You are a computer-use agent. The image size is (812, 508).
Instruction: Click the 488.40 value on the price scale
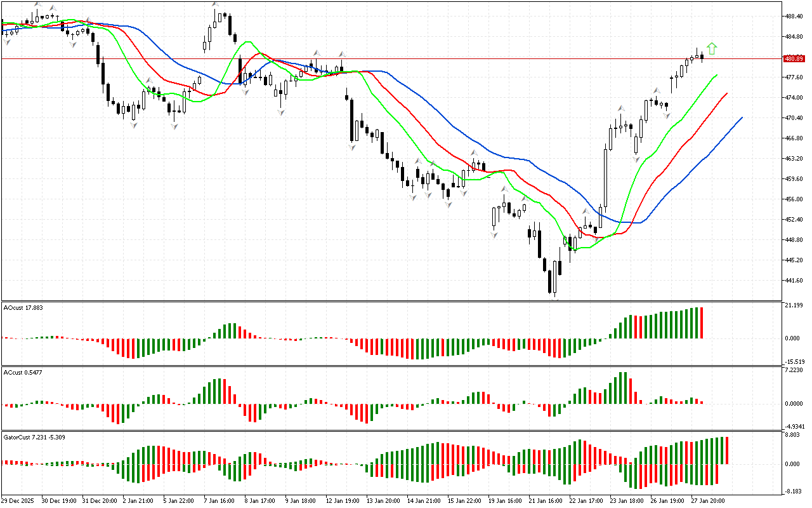point(794,16)
